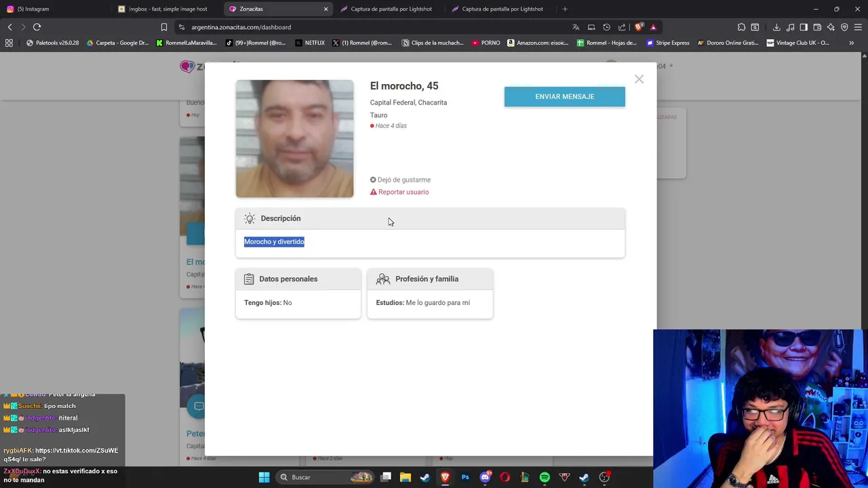The width and height of the screenshot is (868, 488).
Task: Click the "Tauro" zodiac text
Action: coord(378,115)
